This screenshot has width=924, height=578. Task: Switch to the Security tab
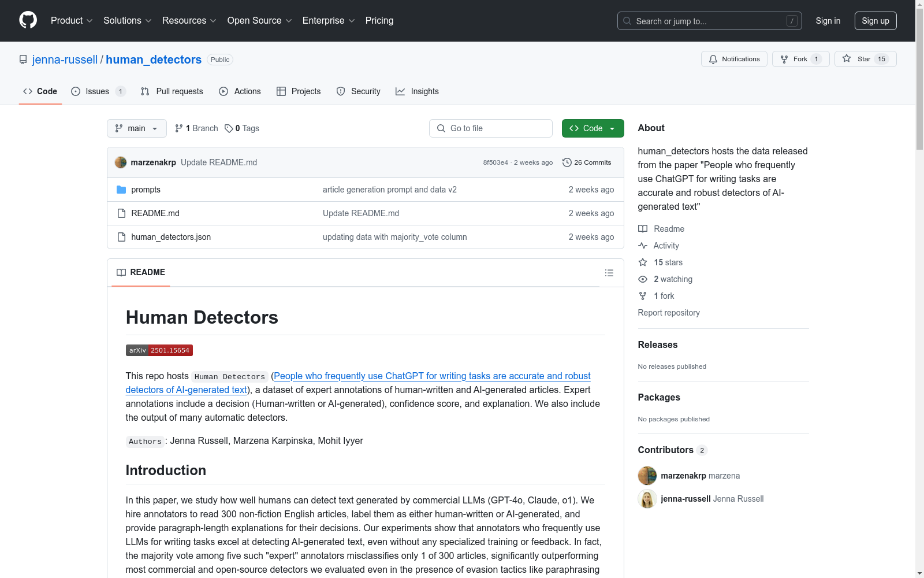click(x=358, y=91)
